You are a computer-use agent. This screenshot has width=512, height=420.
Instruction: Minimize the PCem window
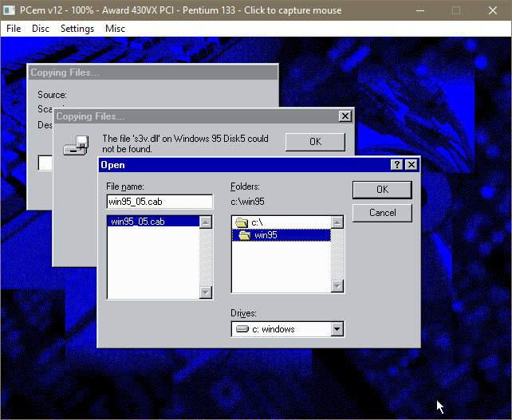tap(420, 10)
